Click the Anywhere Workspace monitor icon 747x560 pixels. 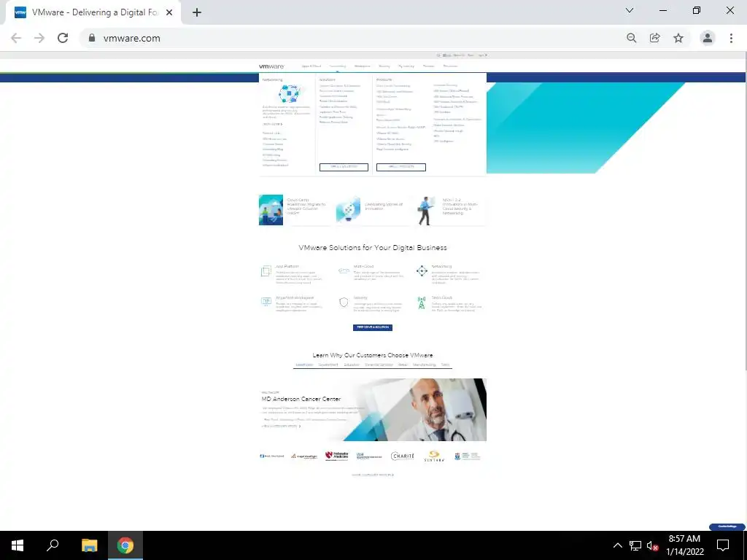tap(266, 301)
